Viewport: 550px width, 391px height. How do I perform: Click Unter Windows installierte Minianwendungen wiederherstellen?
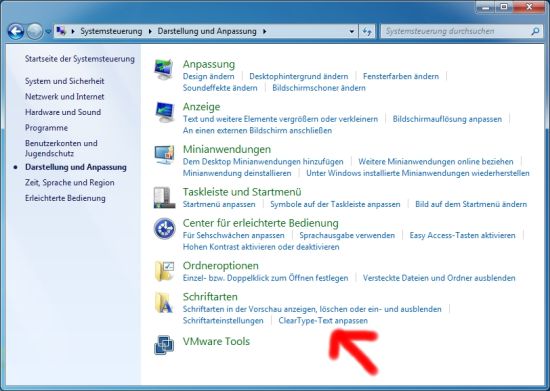(417, 174)
